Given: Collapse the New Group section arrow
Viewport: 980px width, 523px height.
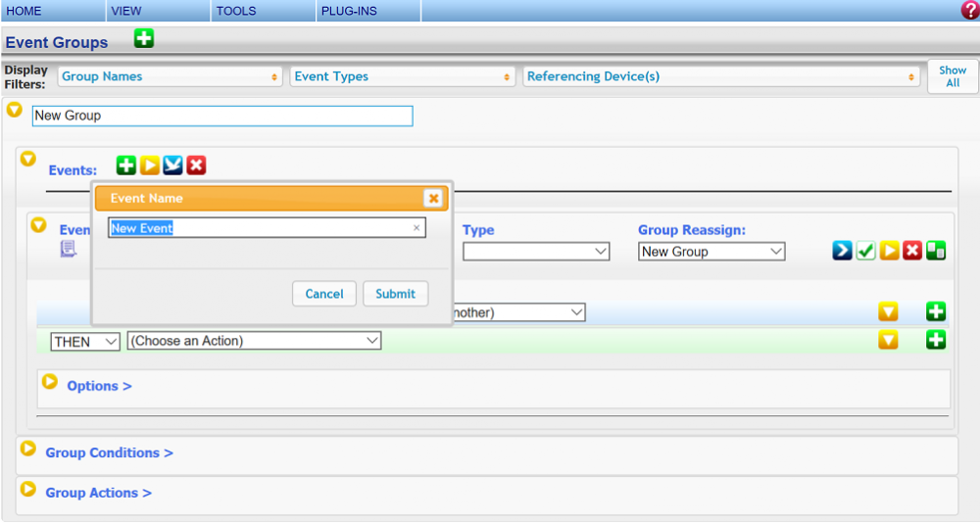Looking at the screenshot, I should click(15, 110).
